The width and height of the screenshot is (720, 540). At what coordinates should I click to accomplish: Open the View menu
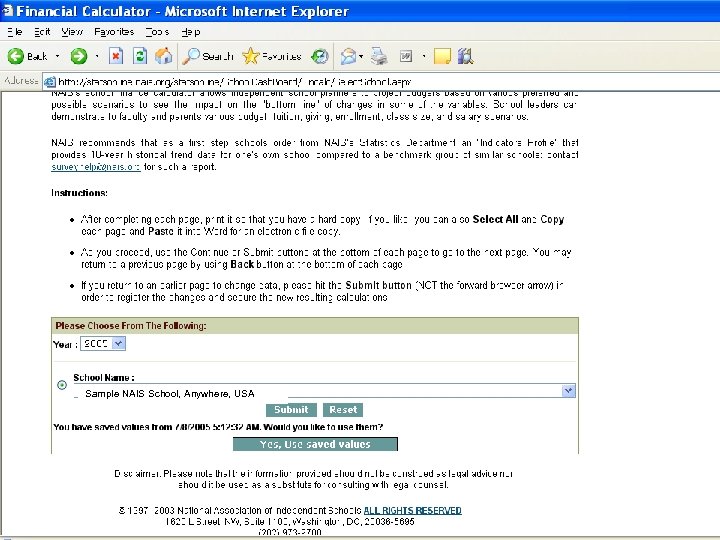(72, 32)
